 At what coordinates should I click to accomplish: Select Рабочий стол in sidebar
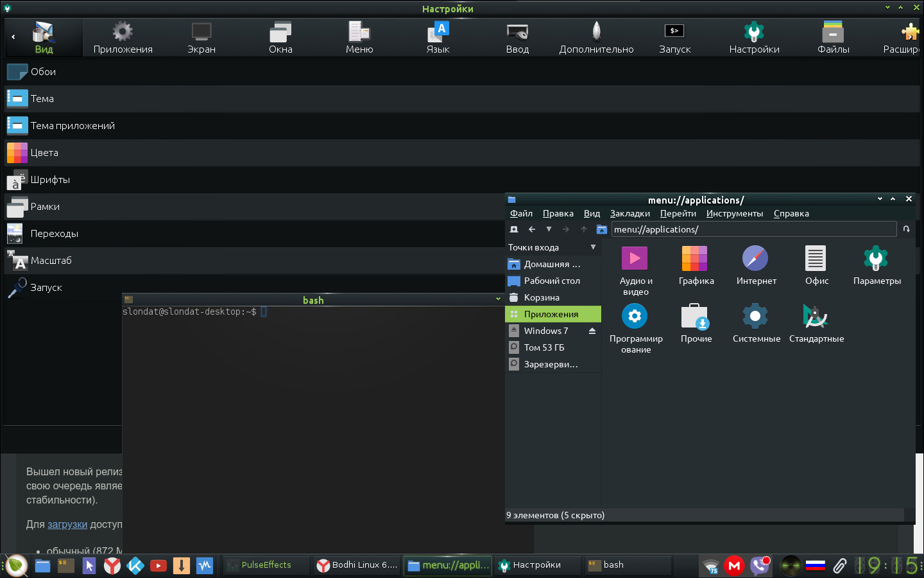click(553, 281)
